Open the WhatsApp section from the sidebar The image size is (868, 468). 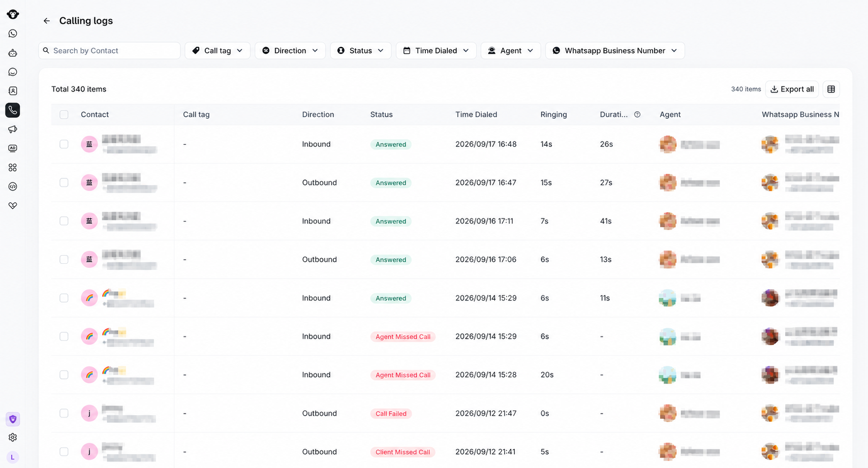(x=13, y=34)
